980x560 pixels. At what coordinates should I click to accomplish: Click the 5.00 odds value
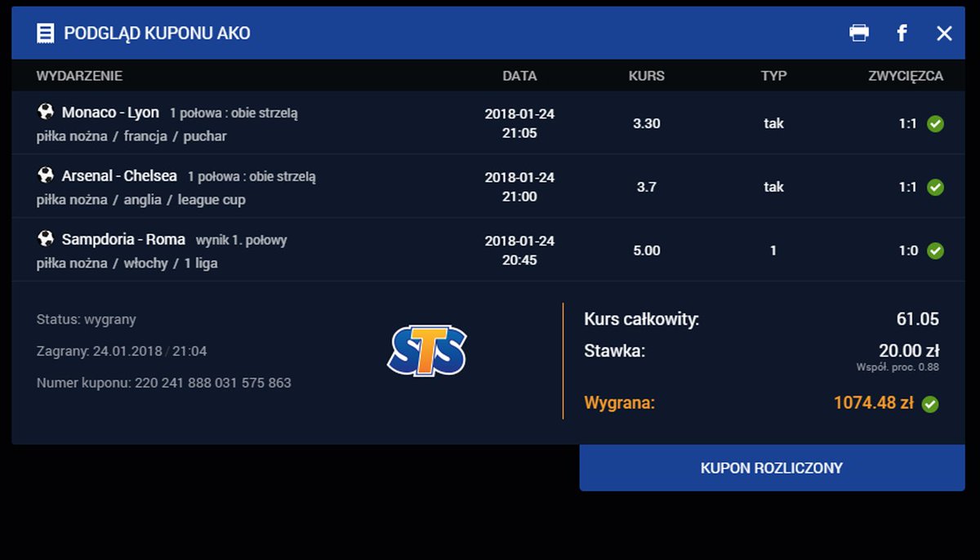(x=647, y=251)
